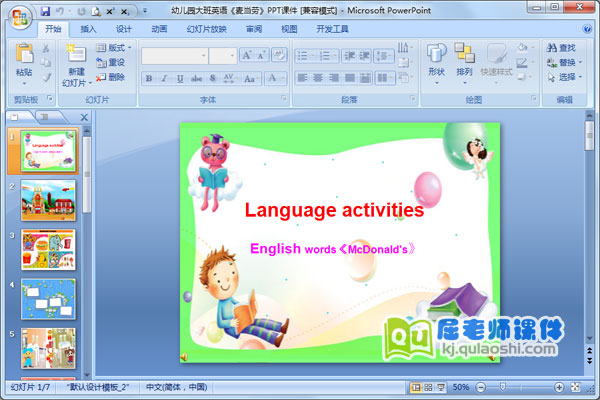
Task: Expand the Layout (版式) dropdown
Action: coord(130,47)
